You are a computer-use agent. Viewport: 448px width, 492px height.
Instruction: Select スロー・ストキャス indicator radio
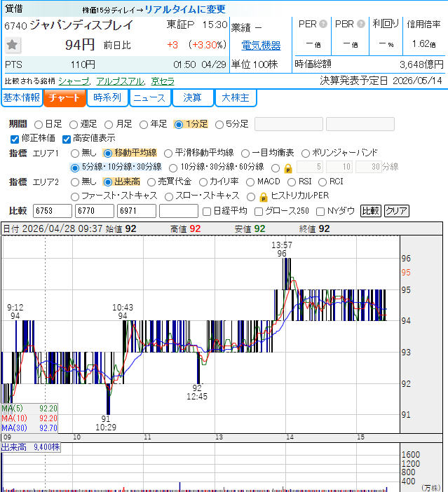pos(169,197)
